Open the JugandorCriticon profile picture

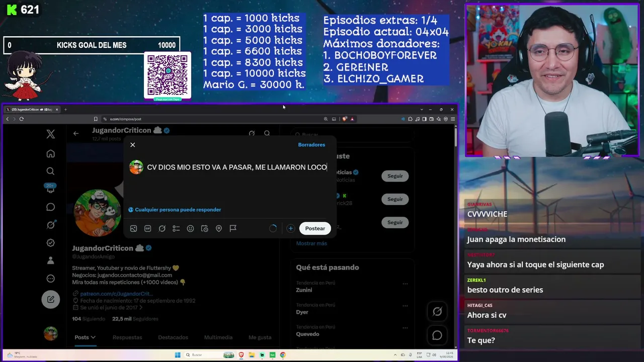click(x=98, y=213)
